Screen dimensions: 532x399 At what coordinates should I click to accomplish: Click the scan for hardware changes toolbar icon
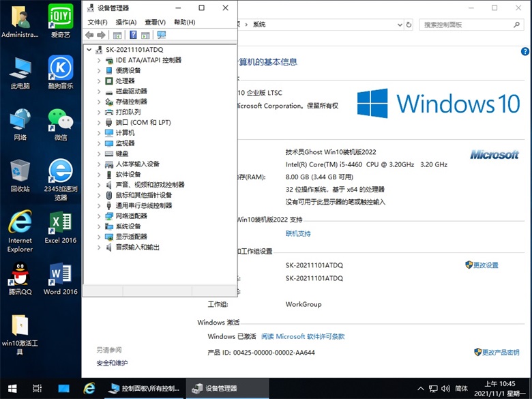click(162, 35)
